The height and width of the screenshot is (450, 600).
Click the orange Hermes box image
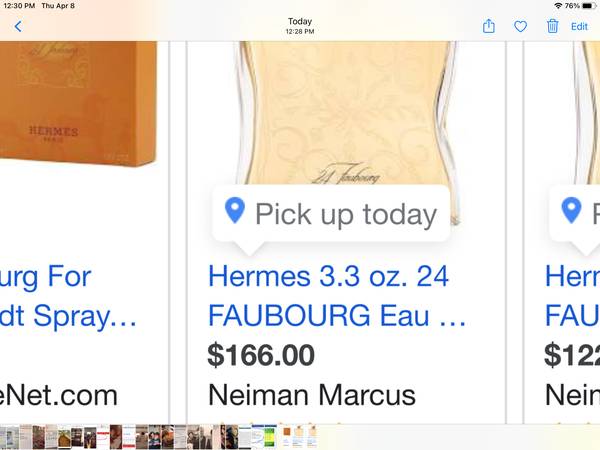coord(78,103)
